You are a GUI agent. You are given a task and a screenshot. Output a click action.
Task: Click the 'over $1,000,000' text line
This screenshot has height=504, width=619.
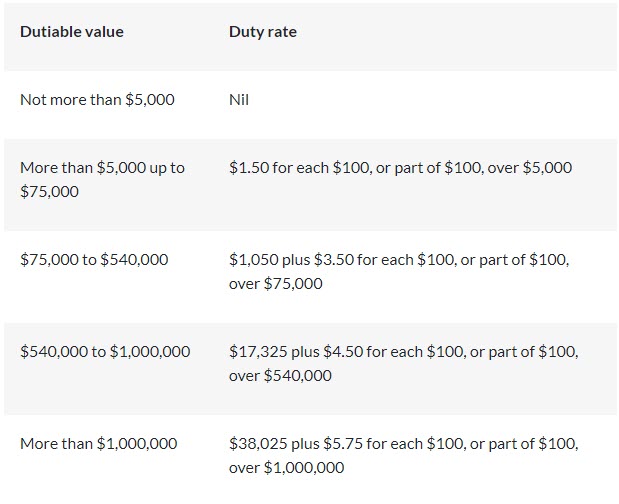(x=286, y=468)
